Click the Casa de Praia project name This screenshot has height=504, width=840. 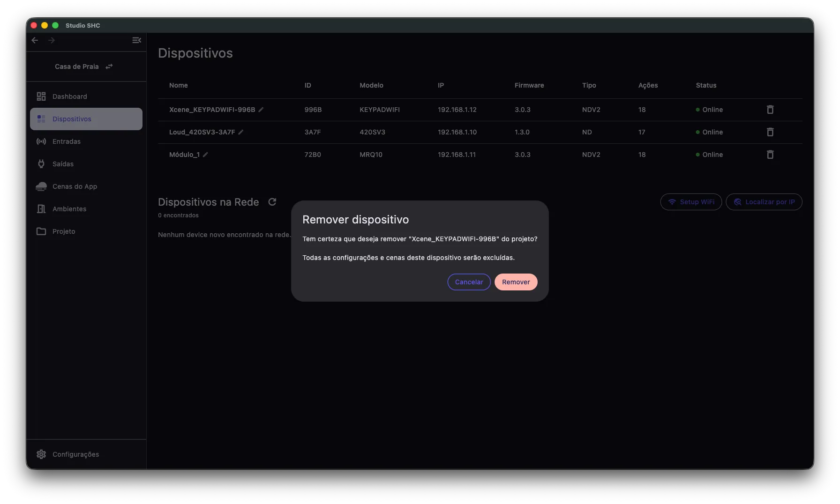click(x=77, y=67)
